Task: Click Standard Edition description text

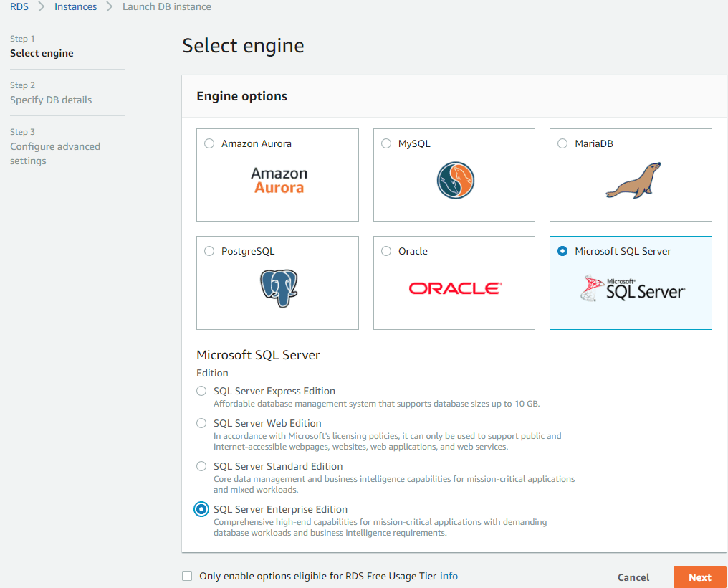Action: click(394, 484)
